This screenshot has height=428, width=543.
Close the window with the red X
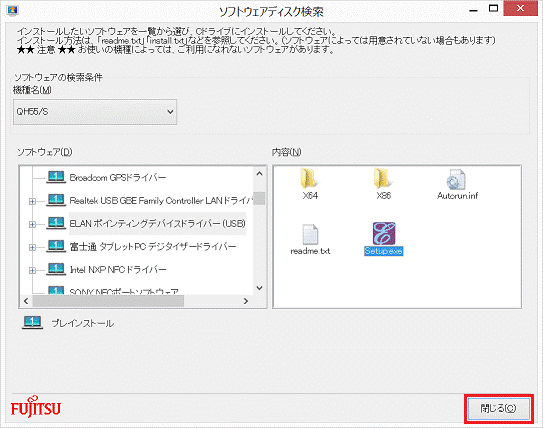(x=520, y=8)
